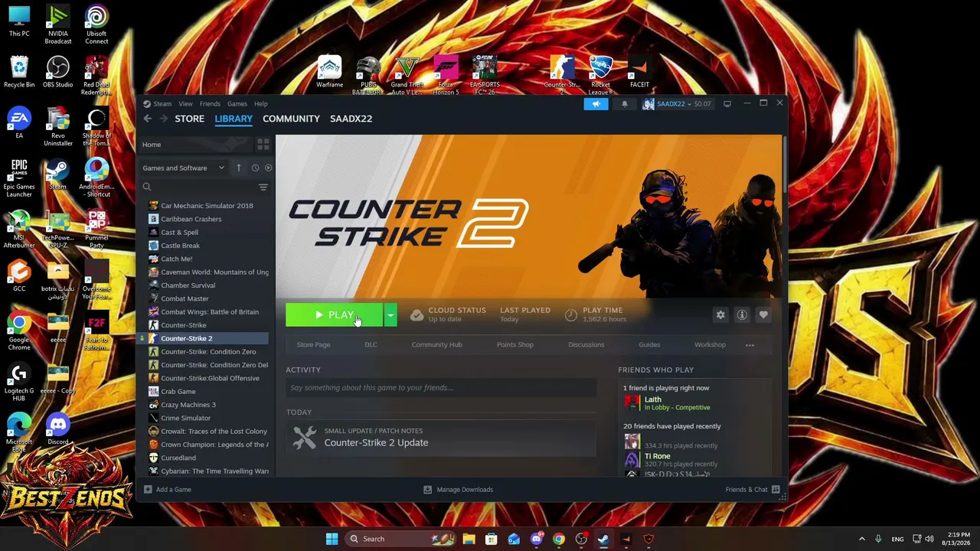Viewport: 980px width, 551px height.
Task: Switch to Big Picture mode via the monitor icon
Action: (x=727, y=104)
